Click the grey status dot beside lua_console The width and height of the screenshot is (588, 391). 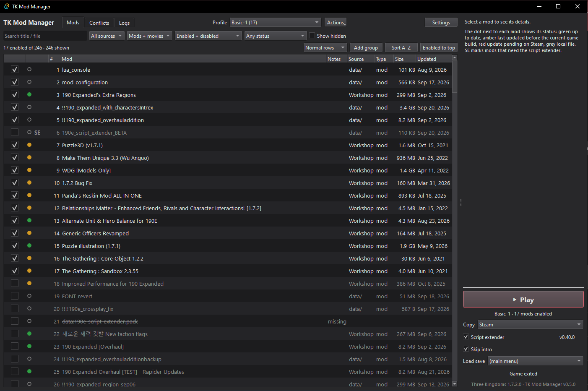click(29, 69)
